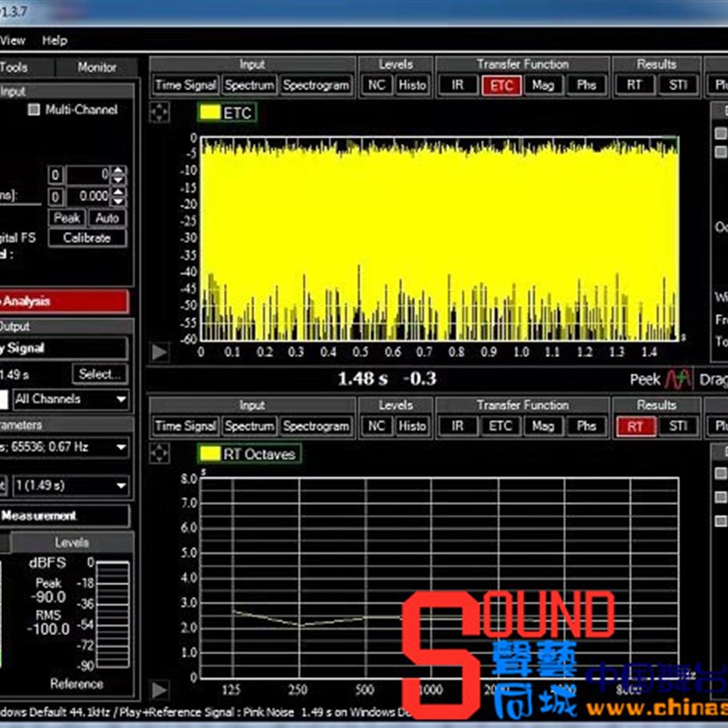Open the Help menu
Screen dimensions: 728x728
tap(55, 40)
